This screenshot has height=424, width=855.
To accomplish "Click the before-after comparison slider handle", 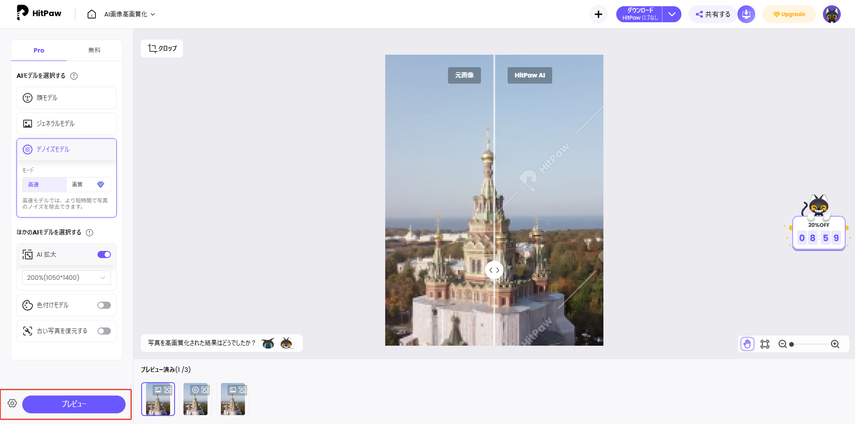I will (494, 270).
